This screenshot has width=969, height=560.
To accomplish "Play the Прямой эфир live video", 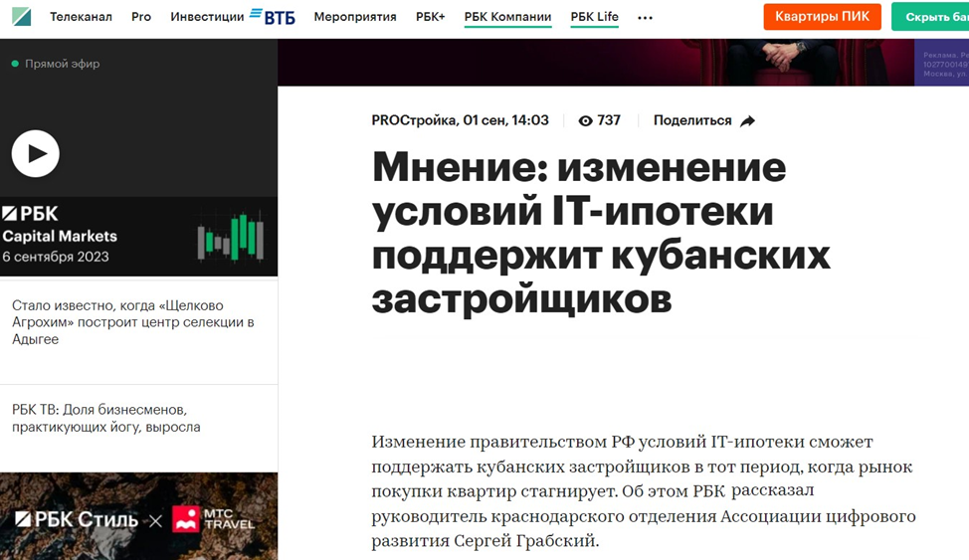I will coord(35,153).
